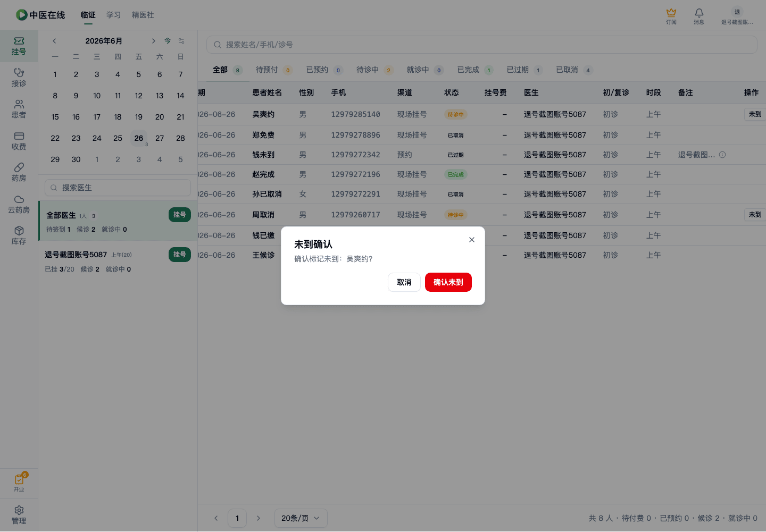
Task: Open the 收费 billing sidebar icon
Action: click(19, 141)
